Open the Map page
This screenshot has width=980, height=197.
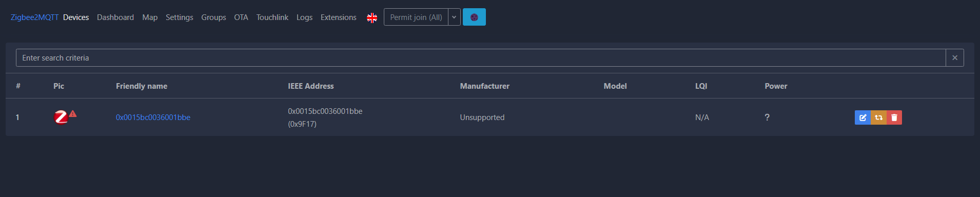click(x=150, y=17)
